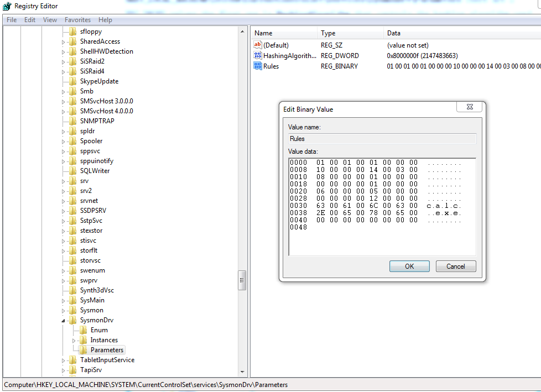Open the Favorites menu
Viewport: 541px width, 392px height.
(77, 20)
